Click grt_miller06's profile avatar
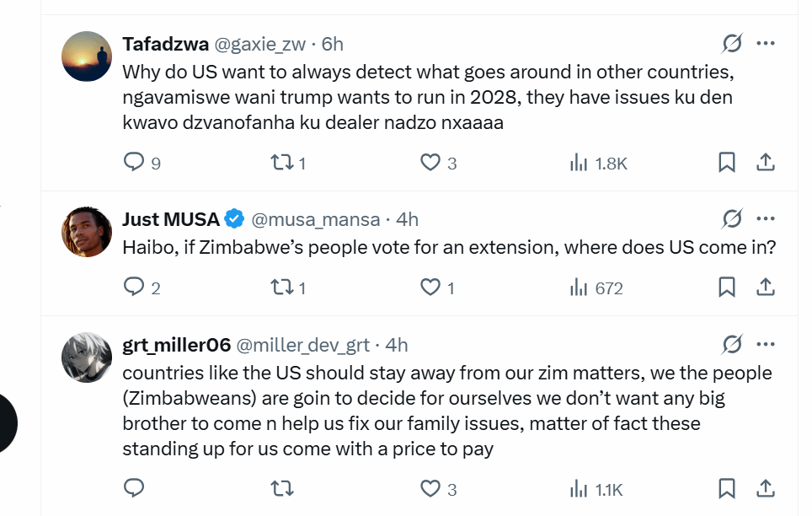 [87, 357]
